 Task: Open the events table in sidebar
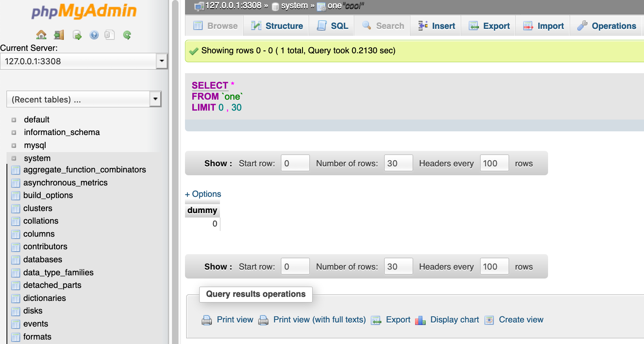point(36,324)
